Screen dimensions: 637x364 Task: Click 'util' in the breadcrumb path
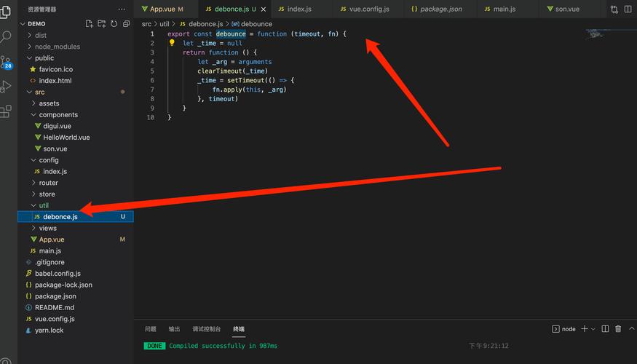tap(165, 24)
